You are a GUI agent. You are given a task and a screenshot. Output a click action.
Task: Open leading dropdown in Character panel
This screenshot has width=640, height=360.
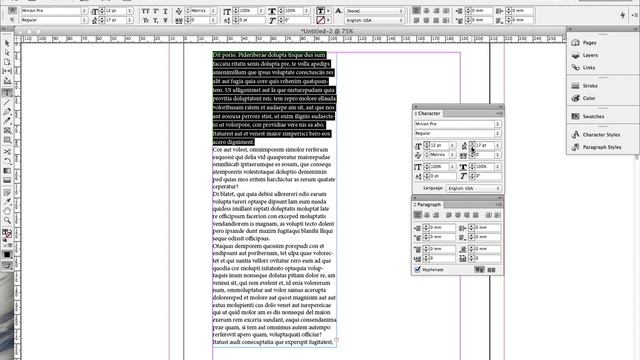tap(498, 145)
